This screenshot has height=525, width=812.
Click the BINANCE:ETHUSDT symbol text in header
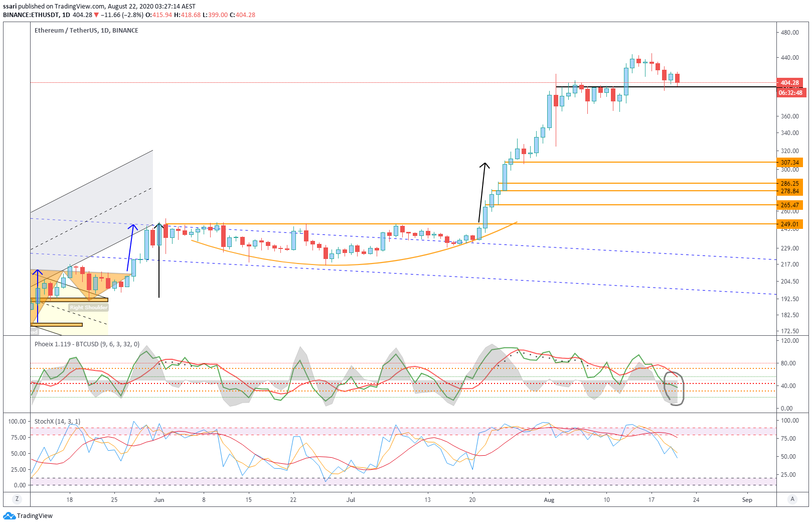point(31,15)
